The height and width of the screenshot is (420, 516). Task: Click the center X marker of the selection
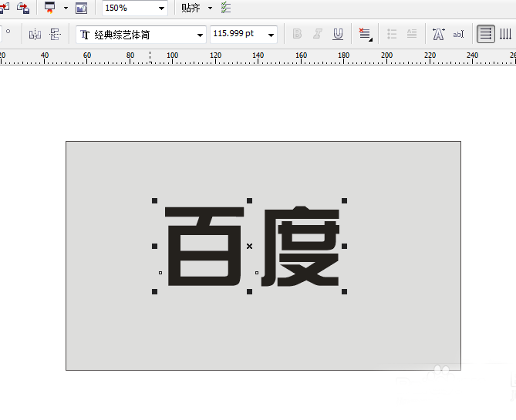[249, 246]
